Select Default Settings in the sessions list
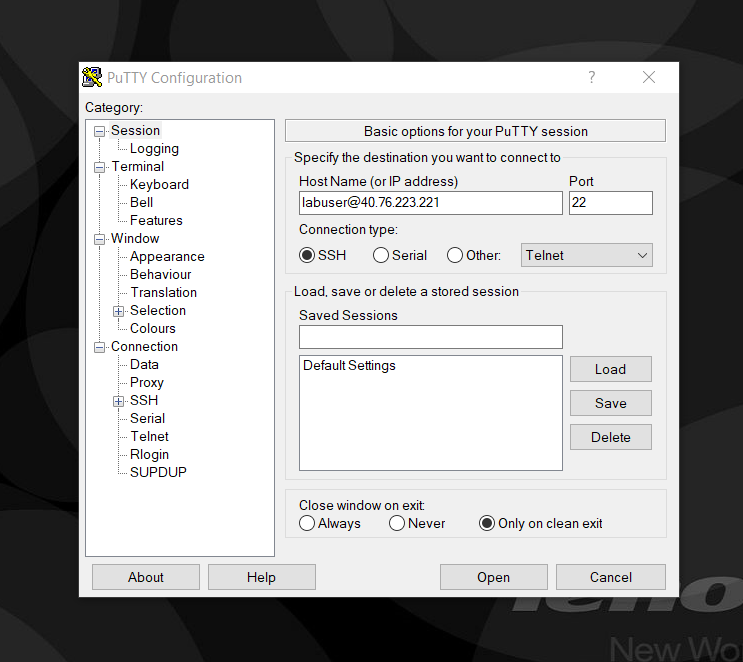 (x=349, y=365)
